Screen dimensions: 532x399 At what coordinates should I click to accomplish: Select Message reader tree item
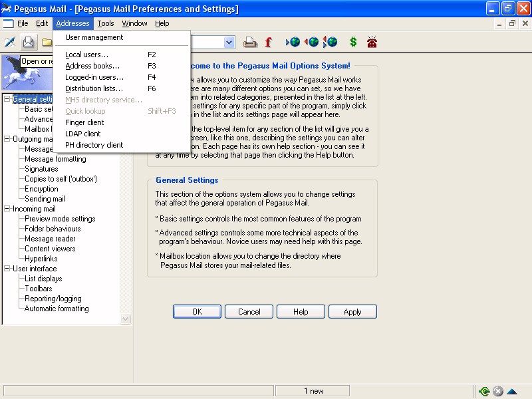50,239
